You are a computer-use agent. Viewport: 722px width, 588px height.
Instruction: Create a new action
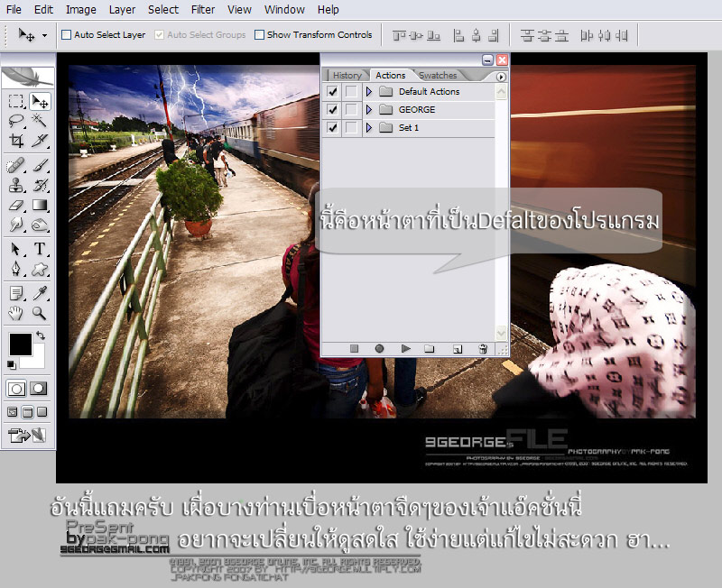(x=458, y=349)
